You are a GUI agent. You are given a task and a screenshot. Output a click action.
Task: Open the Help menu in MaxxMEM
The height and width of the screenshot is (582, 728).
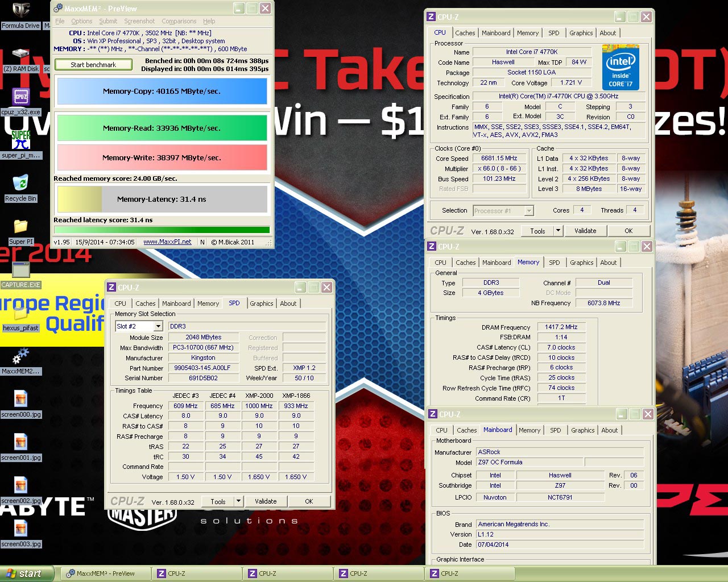(209, 21)
